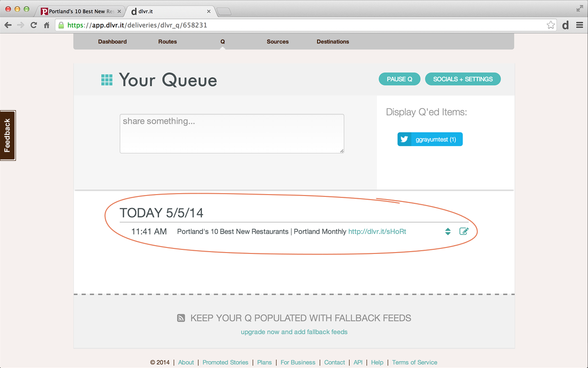Open the Help footer link

[x=377, y=362]
